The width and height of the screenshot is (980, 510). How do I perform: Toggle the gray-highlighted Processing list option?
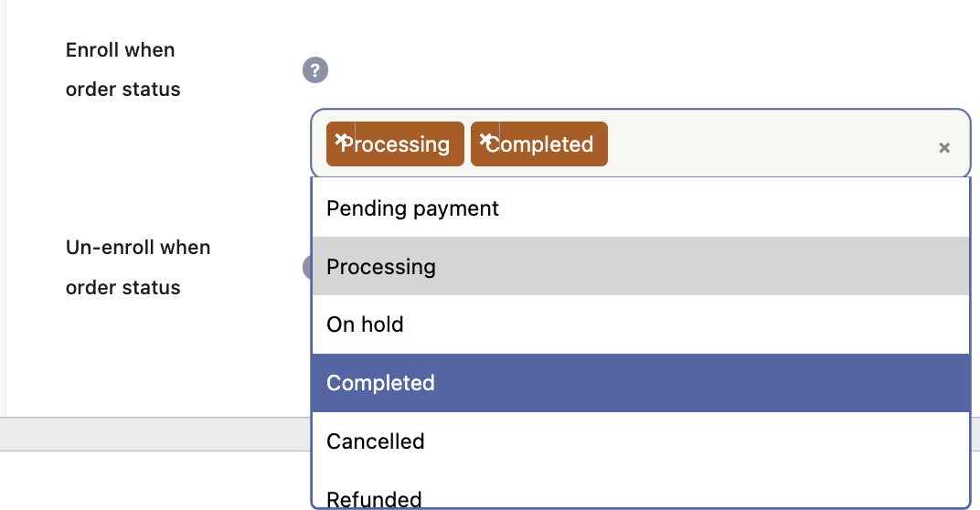pos(641,266)
